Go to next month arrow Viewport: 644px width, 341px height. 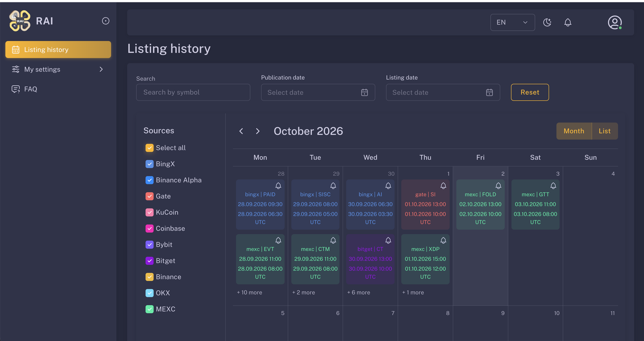258,131
